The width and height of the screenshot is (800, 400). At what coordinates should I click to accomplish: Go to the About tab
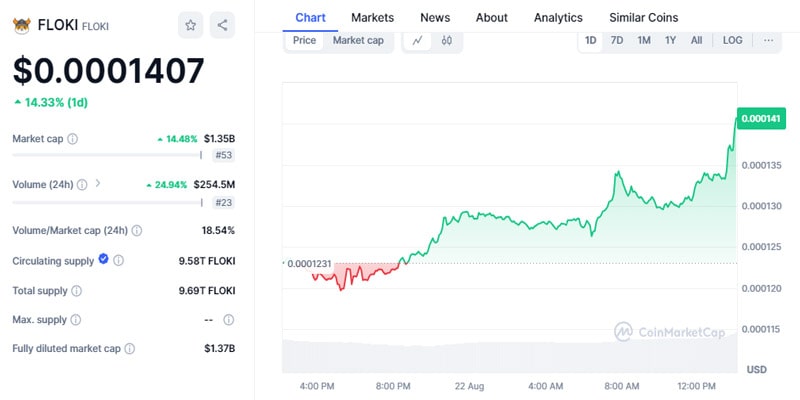pos(492,18)
